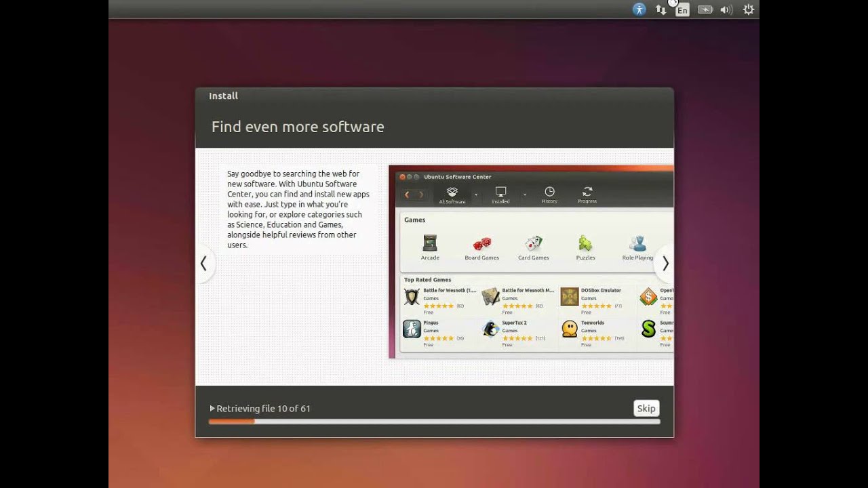Choose the Arcade games category icon
This screenshot has height=488, width=868.
430,243
